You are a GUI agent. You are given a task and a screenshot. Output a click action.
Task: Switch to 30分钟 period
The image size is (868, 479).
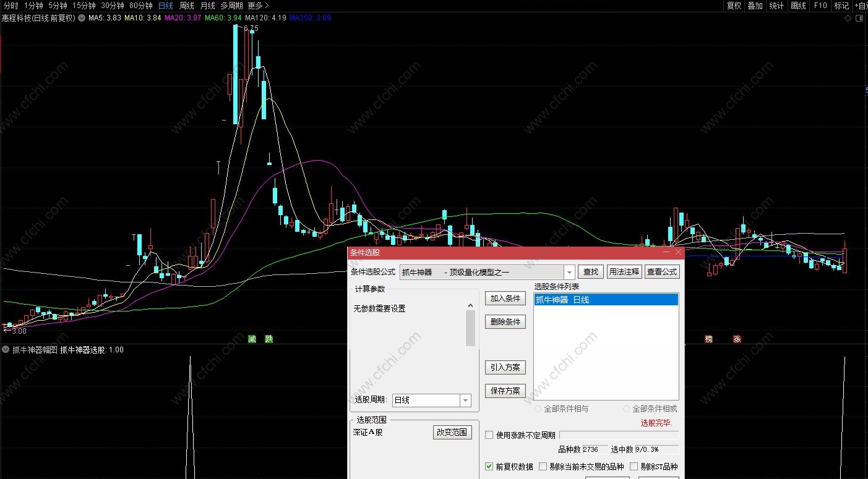[x=113, y=6]
